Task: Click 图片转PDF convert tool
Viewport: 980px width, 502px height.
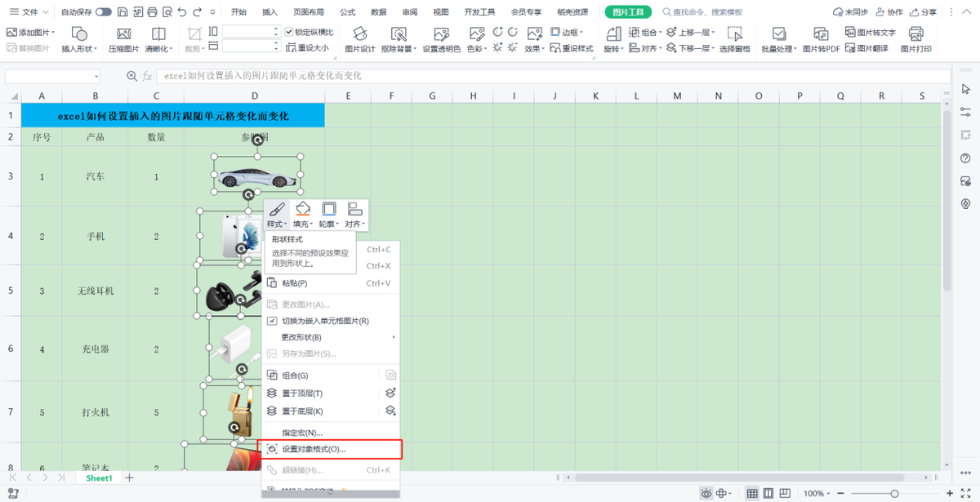Action: point(822,40)
